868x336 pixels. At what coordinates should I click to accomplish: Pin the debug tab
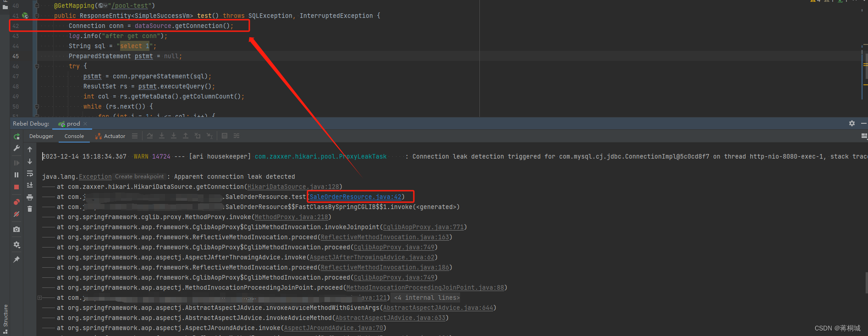click(x=16, y=259)
